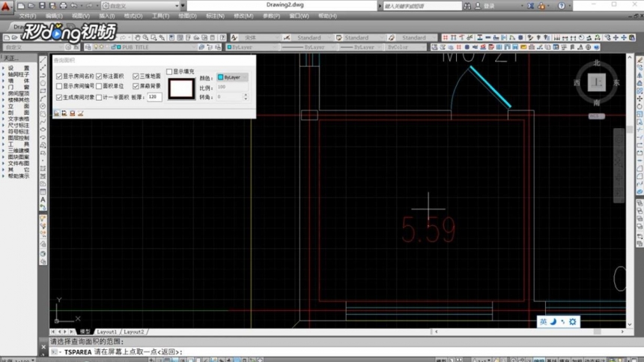Open the 格式(O) menu
Image resolution: width=644 pixels, height=362 pixels.
133,16
